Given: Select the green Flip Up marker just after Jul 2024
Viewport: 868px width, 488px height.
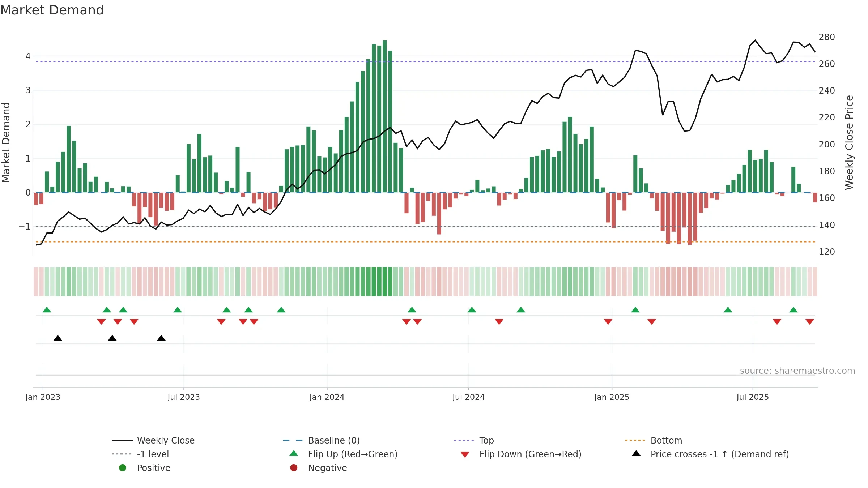Looking at the screenshot, I should point(472,310).
